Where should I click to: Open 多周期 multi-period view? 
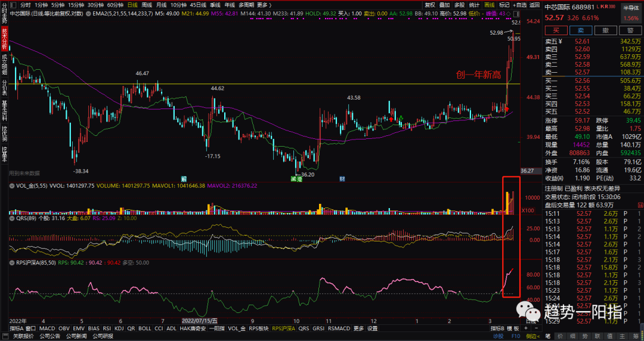246,5
